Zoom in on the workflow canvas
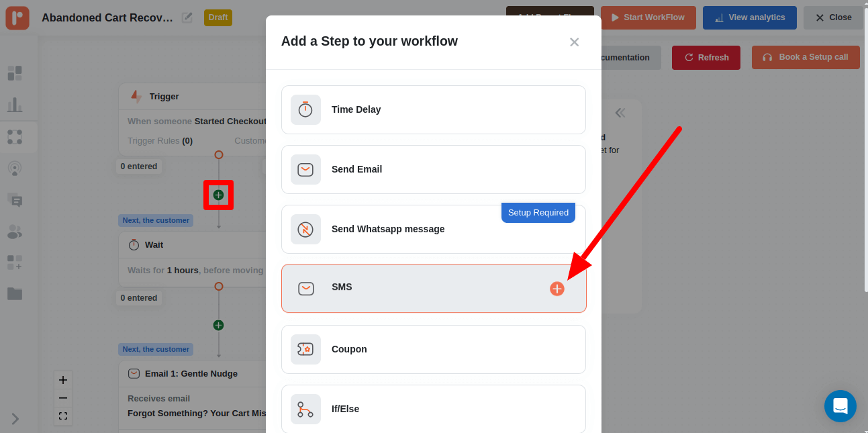 63,380
